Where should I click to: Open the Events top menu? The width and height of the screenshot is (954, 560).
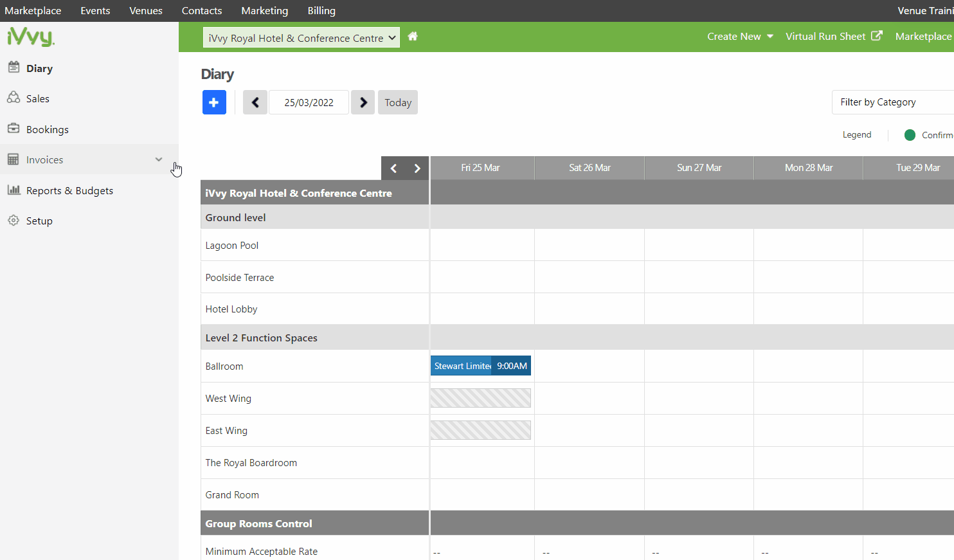click(95, 11)
